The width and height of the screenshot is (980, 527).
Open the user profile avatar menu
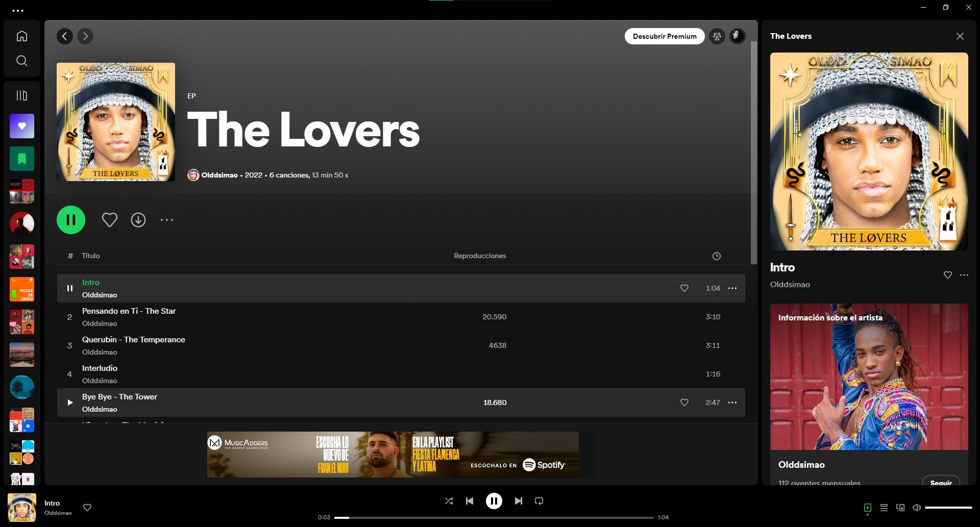pos(738,36)
